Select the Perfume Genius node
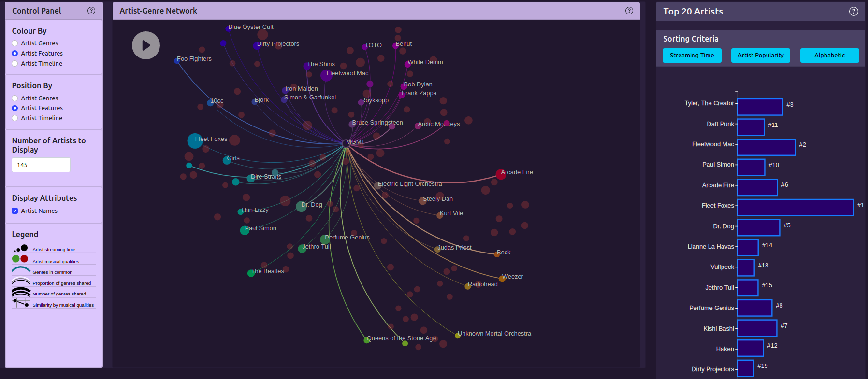Viewport: 868px width, 379px height. (x=325, y=239)
